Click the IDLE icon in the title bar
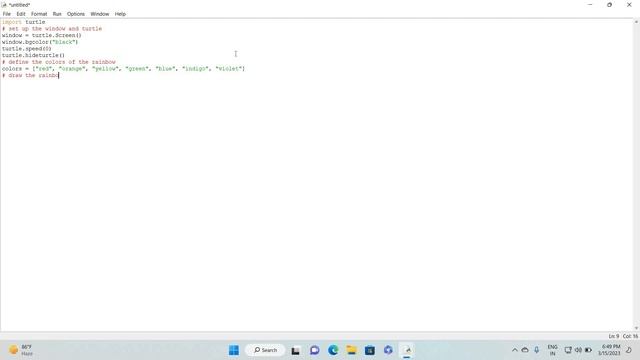The image size is (640, 360). 4,5
